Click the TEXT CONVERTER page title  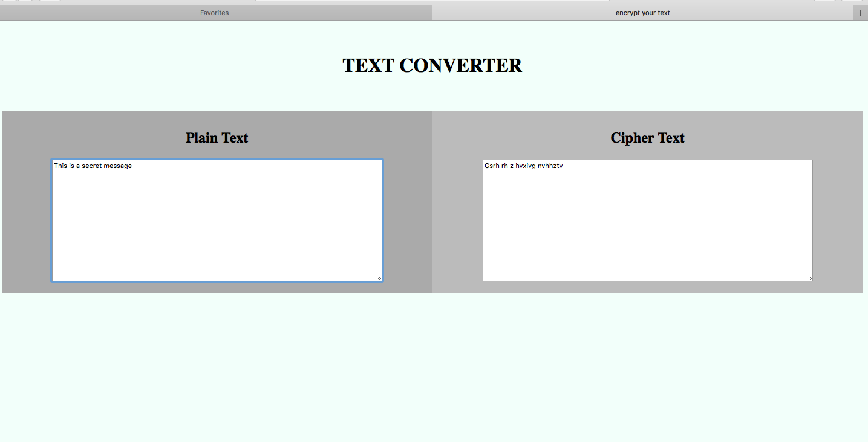click(x=432, y=65)
